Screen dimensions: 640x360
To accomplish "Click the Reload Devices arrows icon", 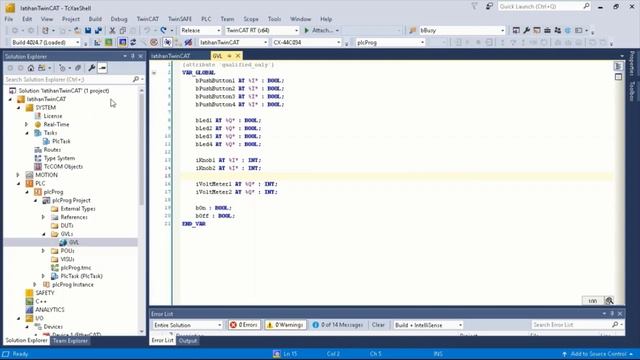I will (x=133, y=42).
